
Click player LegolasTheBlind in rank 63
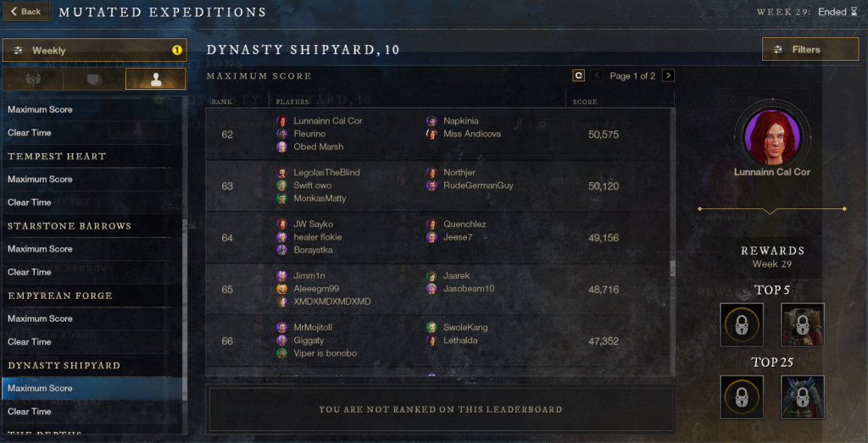point(326,173)
